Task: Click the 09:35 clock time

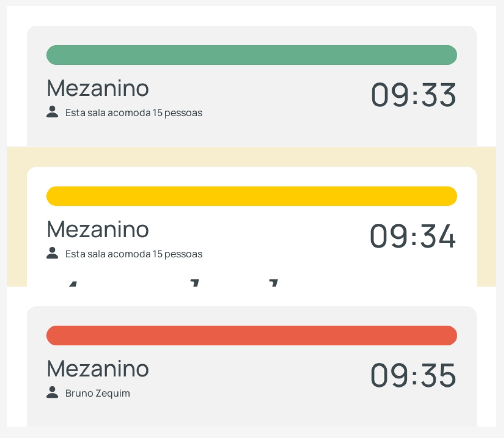Action: pos(413,376)
